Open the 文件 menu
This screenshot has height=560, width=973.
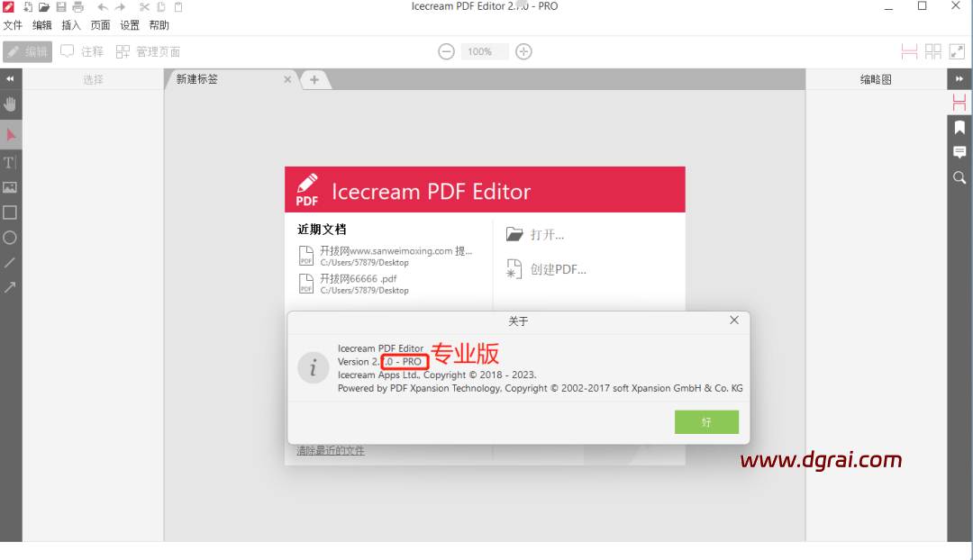coord(13,25)
